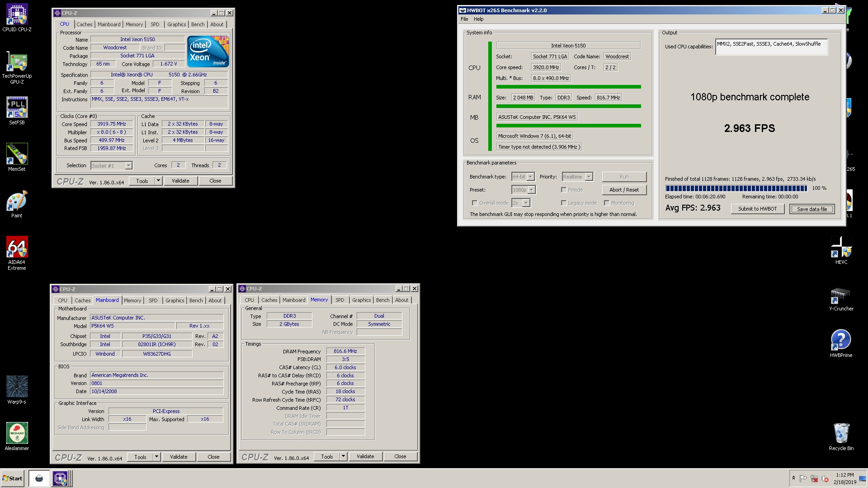Switch to Bench tab in CPU-Z Mainboard window
The width and height of the screenshot is (868, 488).
196,300
